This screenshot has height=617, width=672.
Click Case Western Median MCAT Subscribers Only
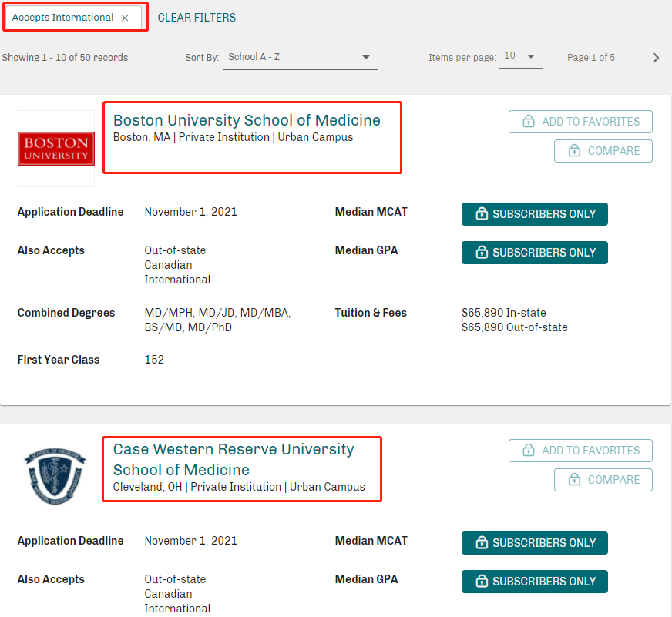[534, 543]
